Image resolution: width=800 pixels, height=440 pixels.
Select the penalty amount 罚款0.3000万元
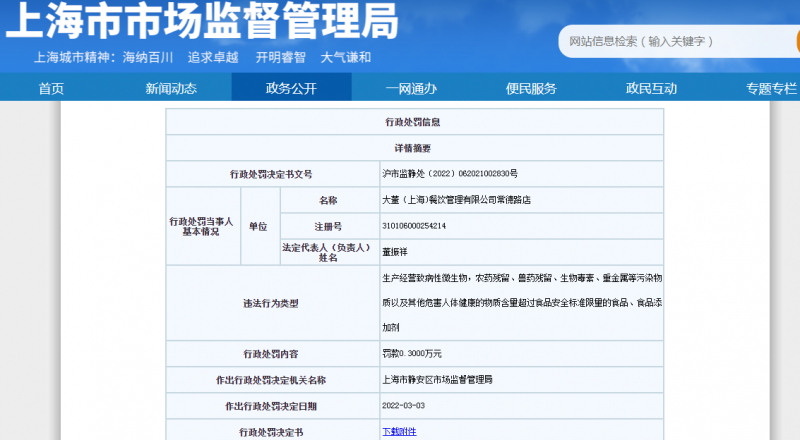(412, 353)
